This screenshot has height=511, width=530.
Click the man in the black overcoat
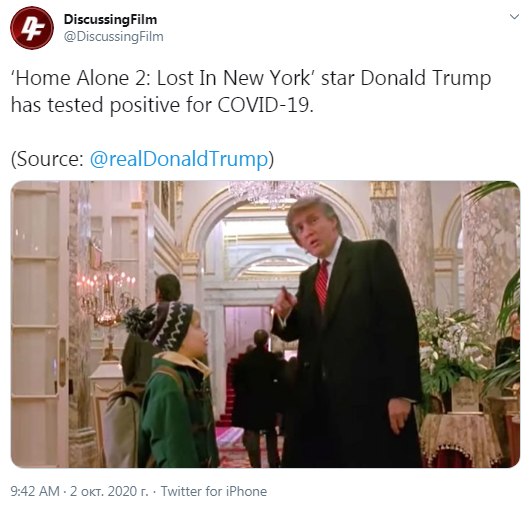coord(348,333)
